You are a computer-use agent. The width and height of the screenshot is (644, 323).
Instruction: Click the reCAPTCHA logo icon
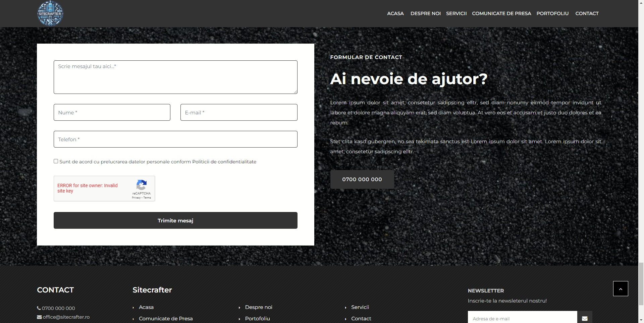[x=141, y=185]
